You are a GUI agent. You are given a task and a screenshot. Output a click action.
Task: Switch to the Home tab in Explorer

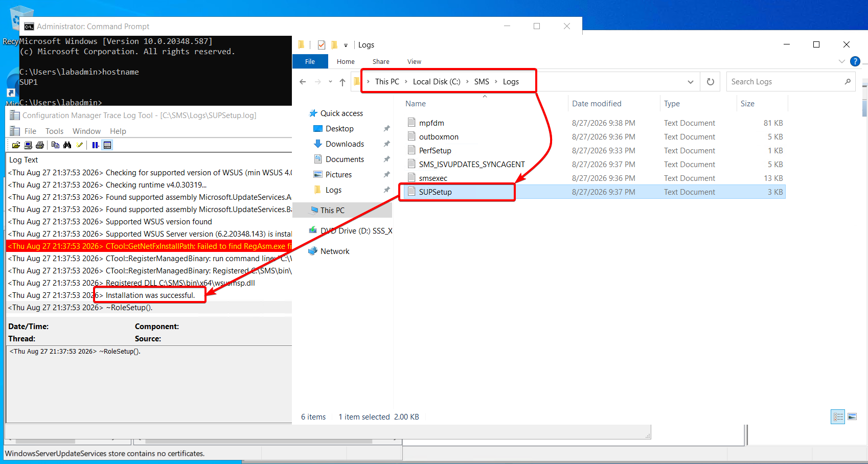tap(346, 61)
